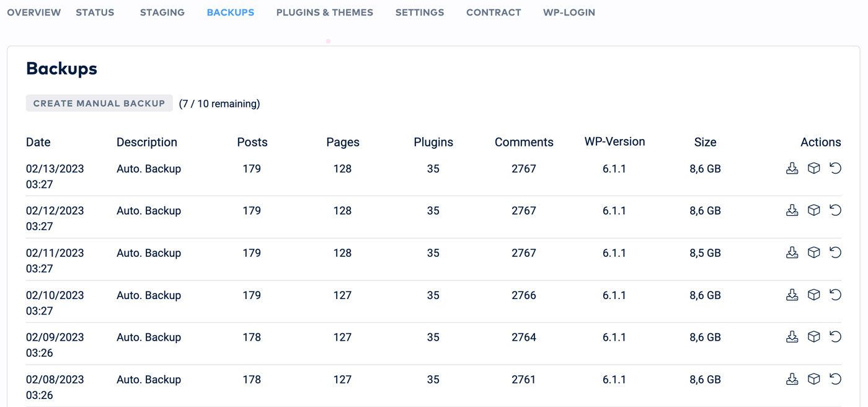This screenshot has height=407, width=868.
Task: Go to the Settings tab
Action: click(420, 12)
